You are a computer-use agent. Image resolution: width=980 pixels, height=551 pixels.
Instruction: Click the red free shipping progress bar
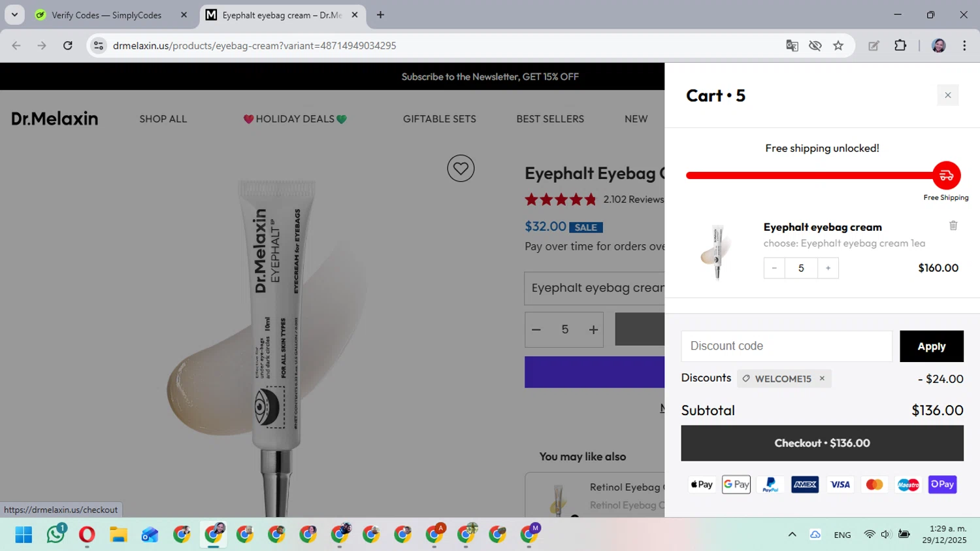point(810,175)
